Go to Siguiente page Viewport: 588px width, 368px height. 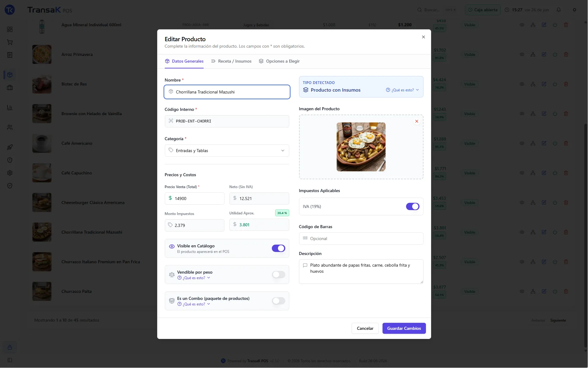coord(558,320)
